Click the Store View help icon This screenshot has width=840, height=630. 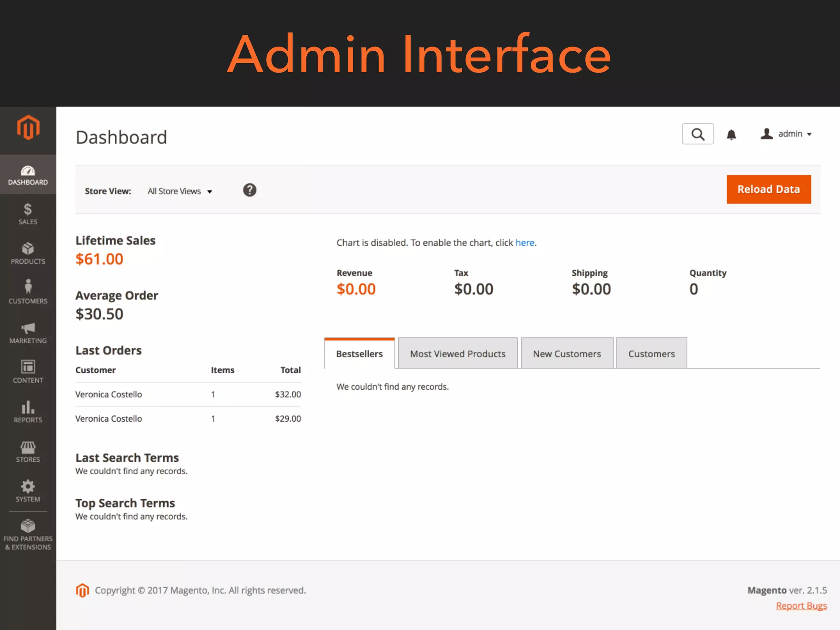[x=249, y=190]
